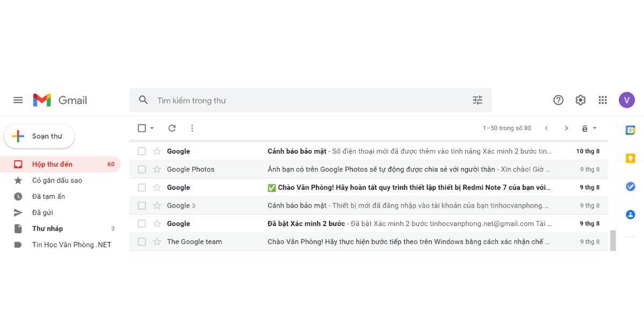Open the Help question mark icon
This screenshot has width=644, height=335.
(558, 100)
